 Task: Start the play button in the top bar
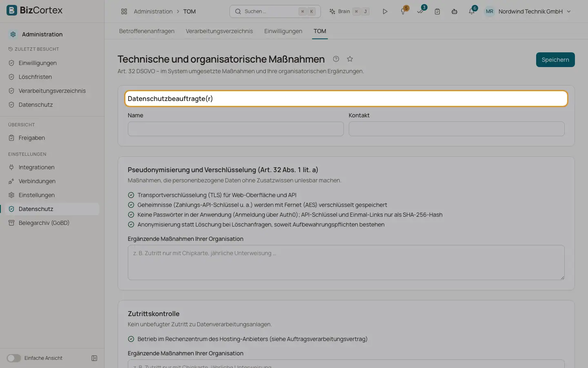385,11
